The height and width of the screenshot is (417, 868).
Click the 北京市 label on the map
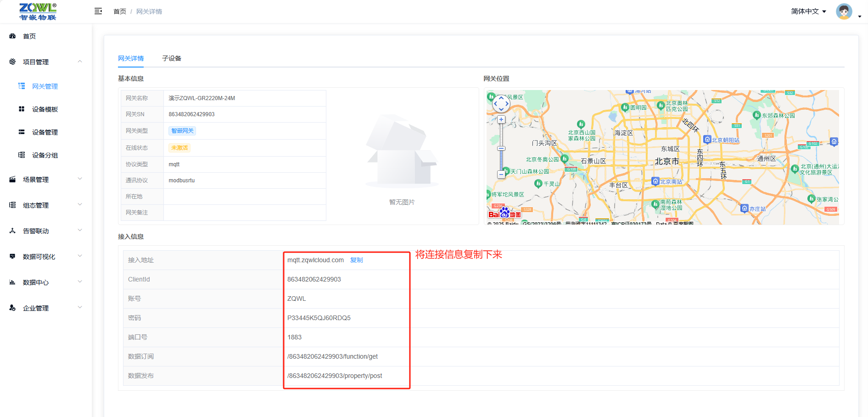[x=666, y=162]
